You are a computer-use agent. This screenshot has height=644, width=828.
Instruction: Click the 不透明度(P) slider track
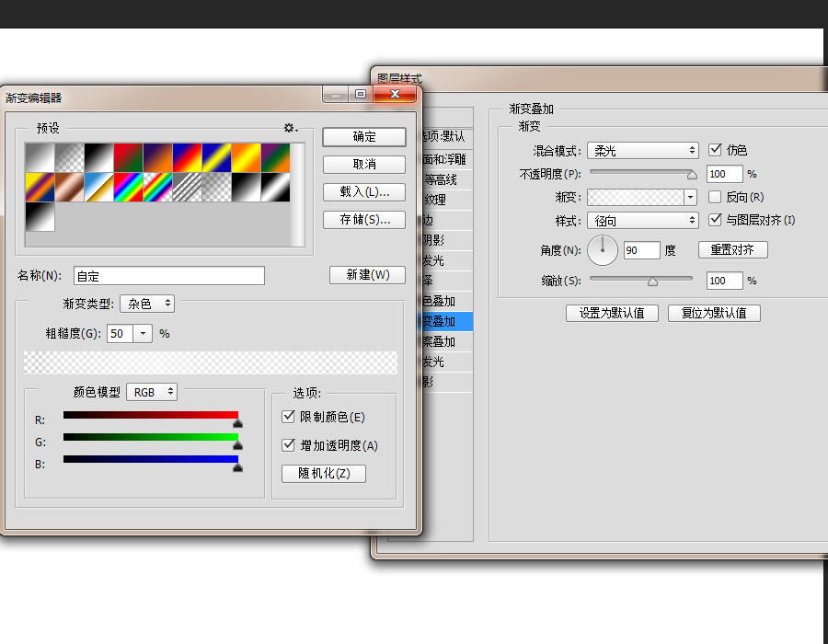(641, 172)
